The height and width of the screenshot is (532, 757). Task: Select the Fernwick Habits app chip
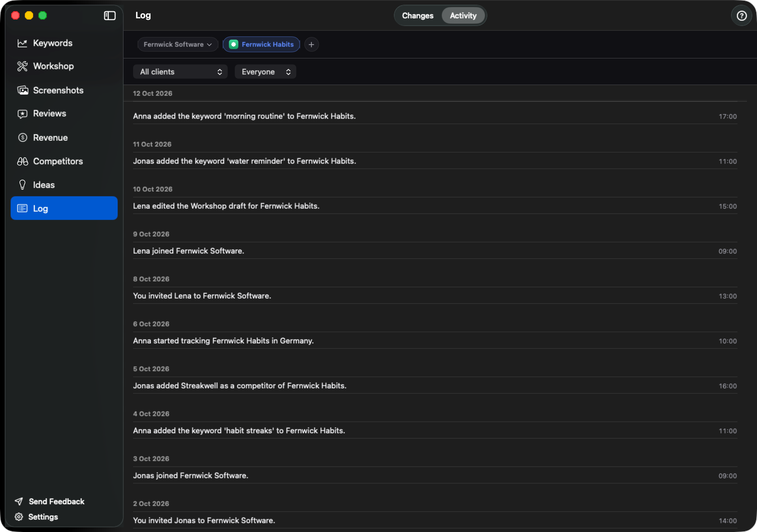[x=261, y=45]
